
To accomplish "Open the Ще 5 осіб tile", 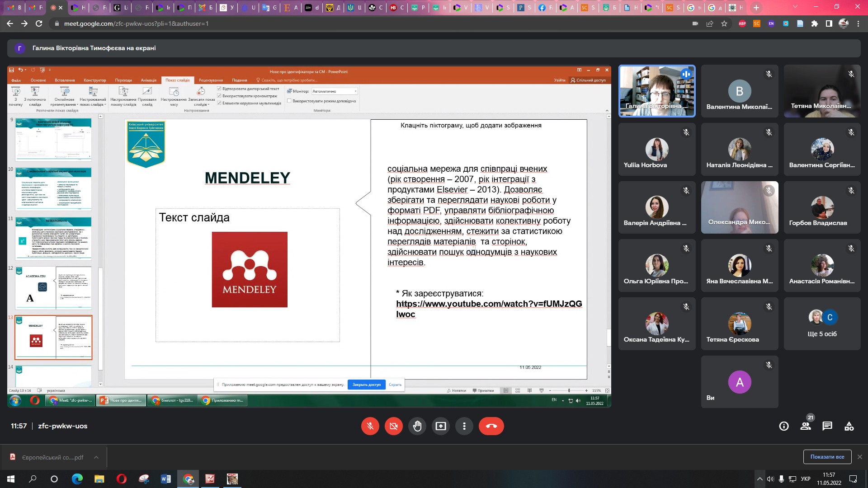I will point(822,324).
